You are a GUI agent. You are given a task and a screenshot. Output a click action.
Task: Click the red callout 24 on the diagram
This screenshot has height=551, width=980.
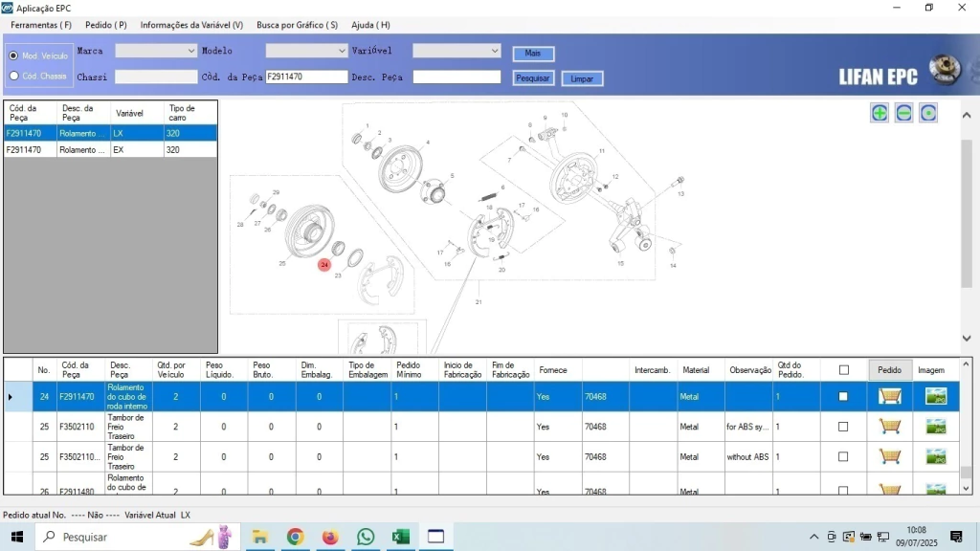(x=324, y=265)
